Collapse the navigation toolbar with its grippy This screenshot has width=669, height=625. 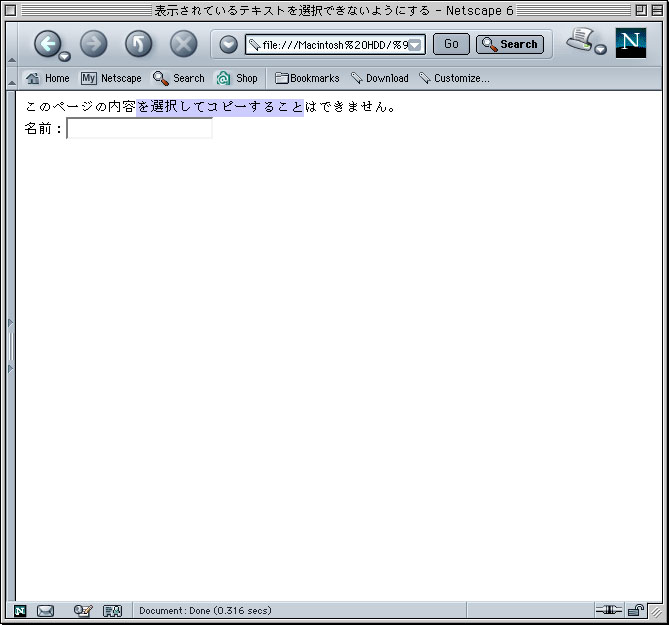coord(12,44)
